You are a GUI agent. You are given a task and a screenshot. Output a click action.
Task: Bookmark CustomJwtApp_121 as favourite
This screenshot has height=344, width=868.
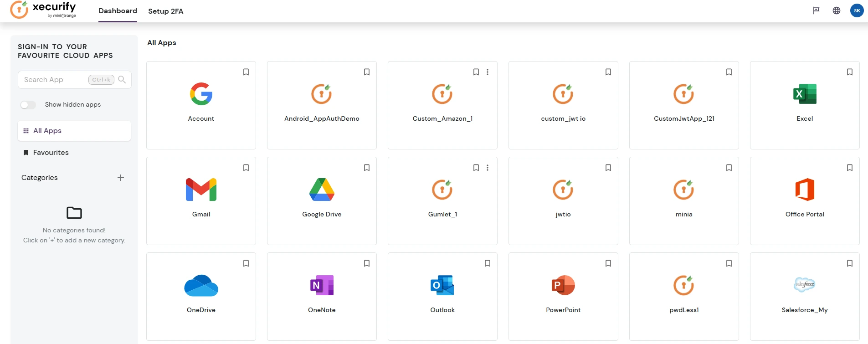(x=729, y=72)
